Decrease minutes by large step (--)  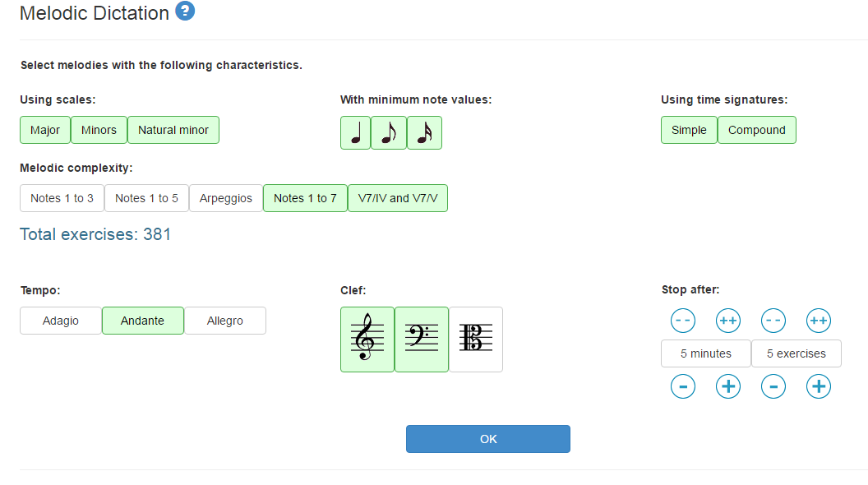click(683, 321)
